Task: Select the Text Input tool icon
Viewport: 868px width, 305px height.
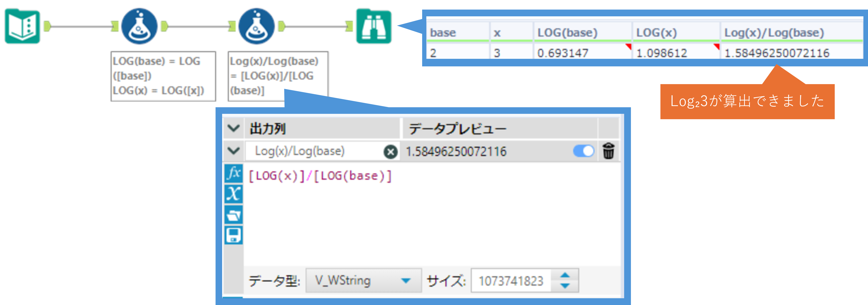Action: (x=22, y=27)
